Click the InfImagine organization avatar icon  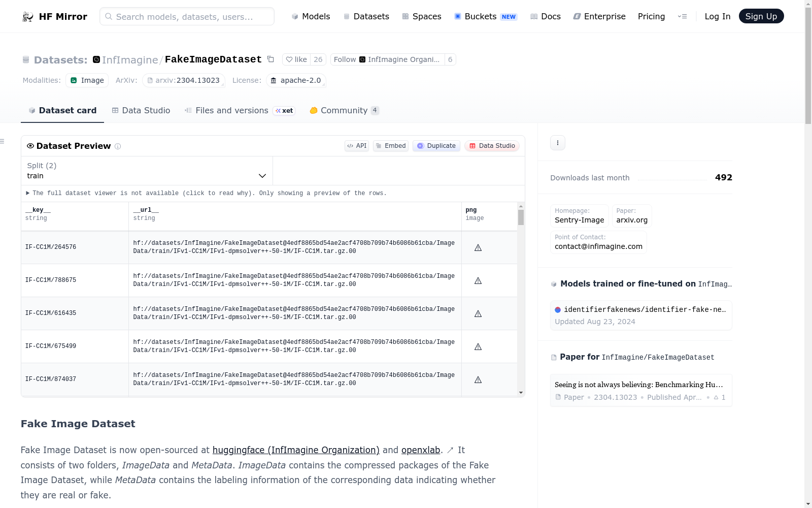tap(96, 59)
